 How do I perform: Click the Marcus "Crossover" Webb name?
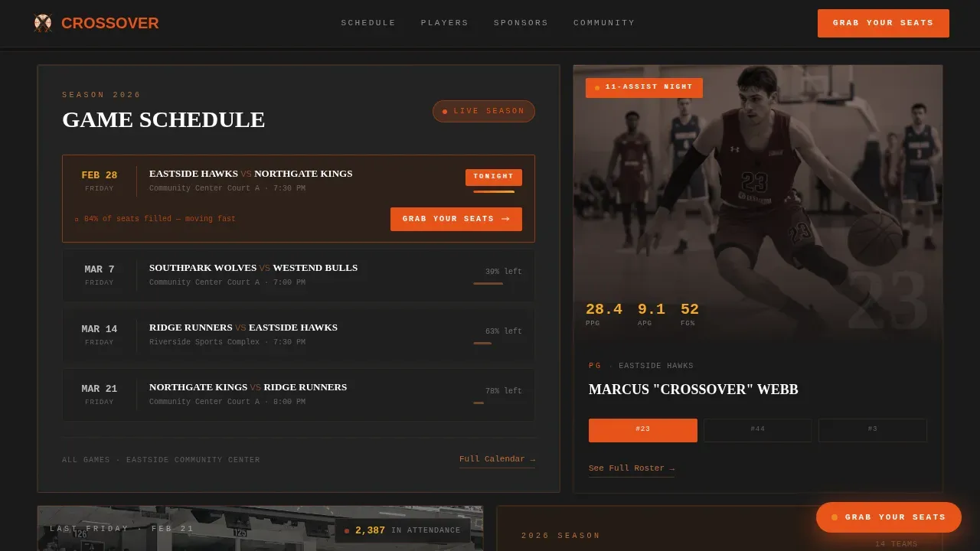point(694,390)
